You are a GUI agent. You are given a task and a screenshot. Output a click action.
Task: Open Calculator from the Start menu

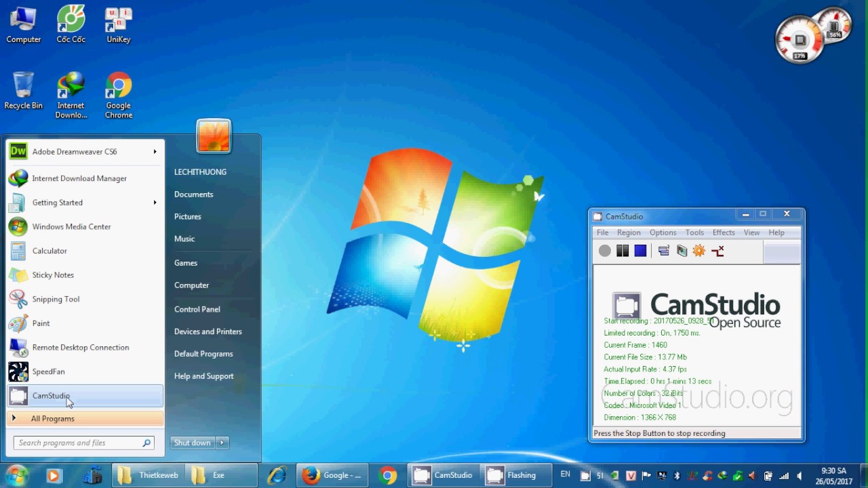click(85, 251)
